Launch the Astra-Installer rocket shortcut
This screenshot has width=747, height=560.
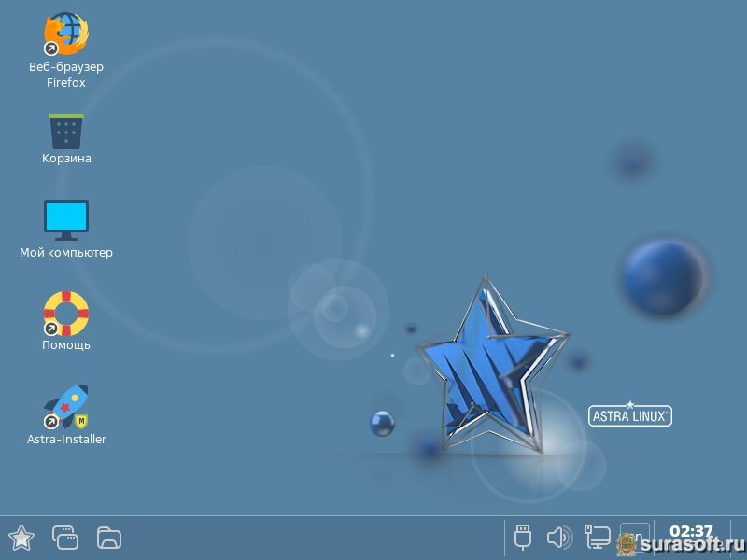pyautogui.click(x=66, y=407)
